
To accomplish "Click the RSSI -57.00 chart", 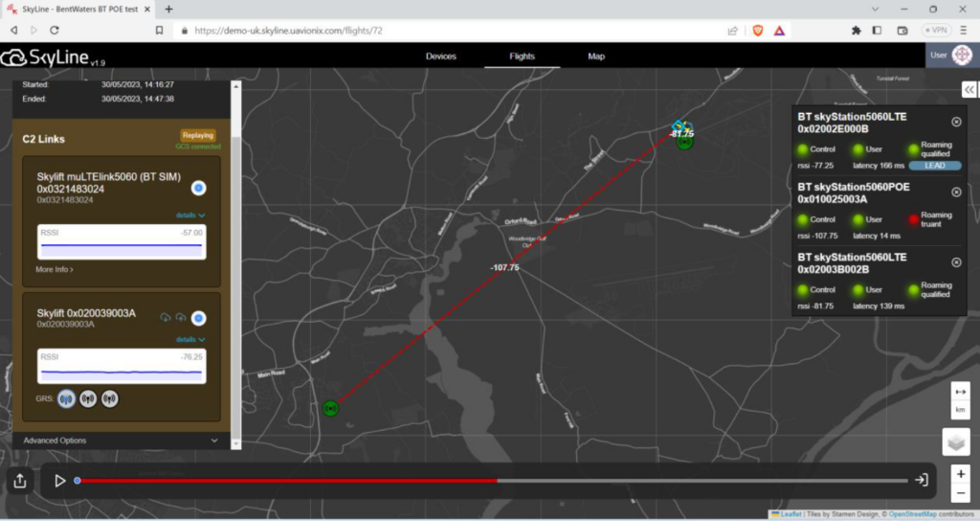I will pyautogui.click(x=122, y=241).
